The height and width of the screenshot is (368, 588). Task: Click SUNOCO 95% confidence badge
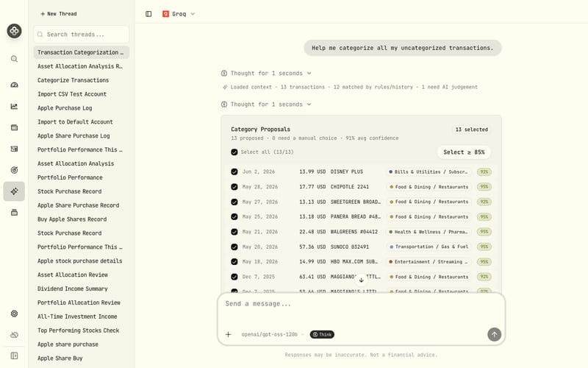(x=484, y=247)
